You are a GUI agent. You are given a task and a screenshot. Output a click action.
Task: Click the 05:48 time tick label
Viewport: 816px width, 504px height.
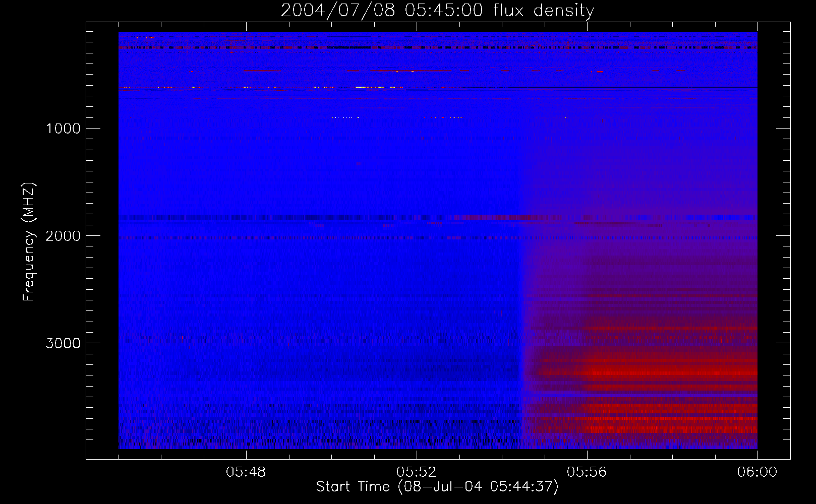pos(246,472)
